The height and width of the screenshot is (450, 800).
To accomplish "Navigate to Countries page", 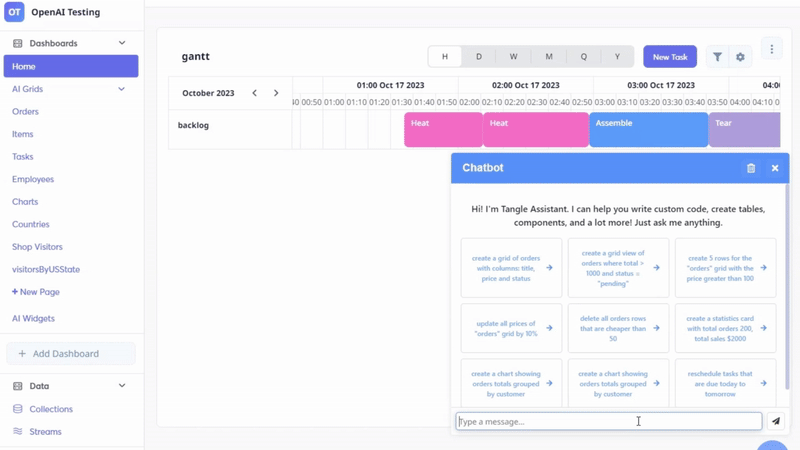I will [31, 224].
